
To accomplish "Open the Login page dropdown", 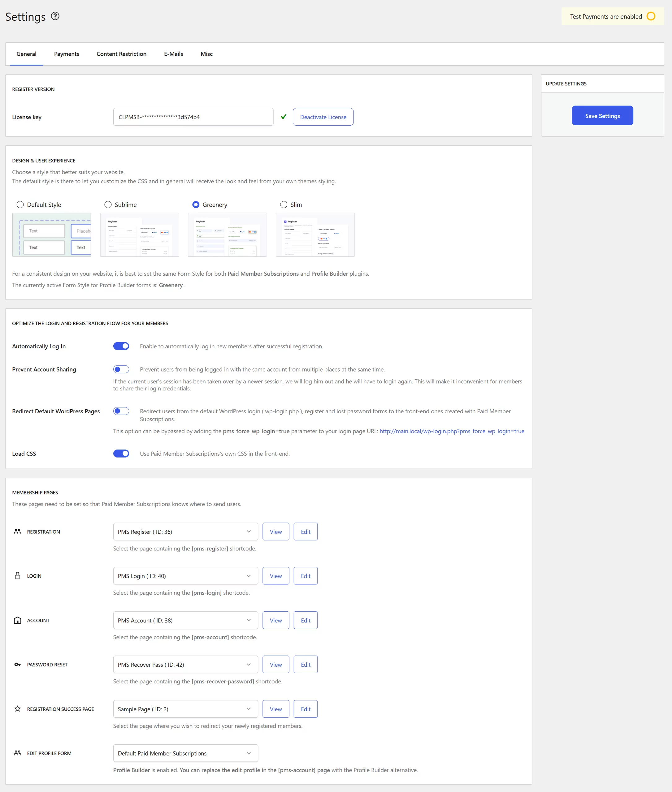I will coord(185,575).
